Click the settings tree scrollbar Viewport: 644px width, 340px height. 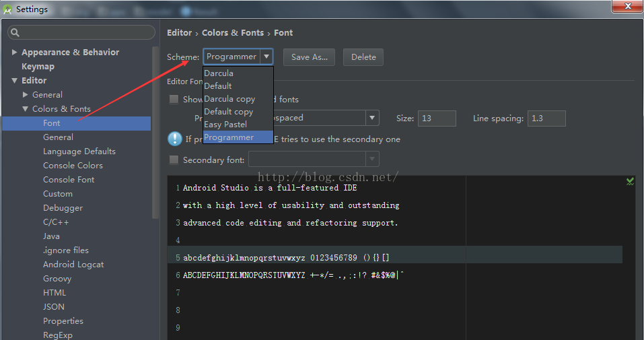[155, 133]
